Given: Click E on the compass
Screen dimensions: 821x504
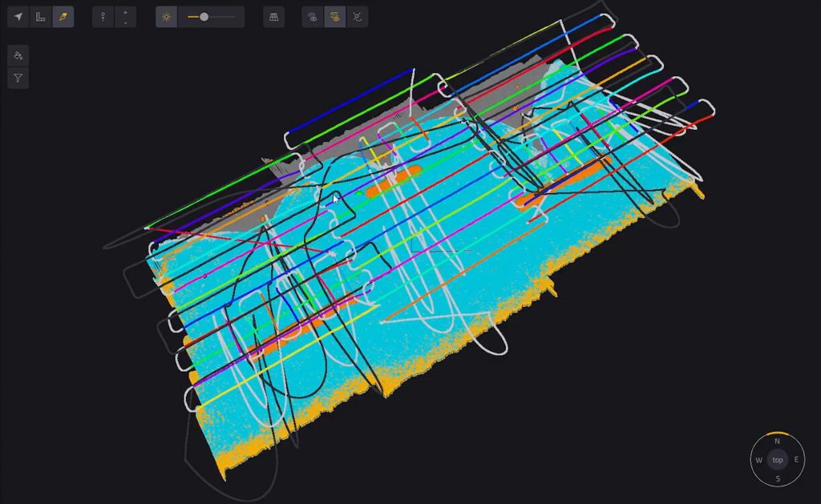Looking at the screenshot, I should click(x=795, y=460).
